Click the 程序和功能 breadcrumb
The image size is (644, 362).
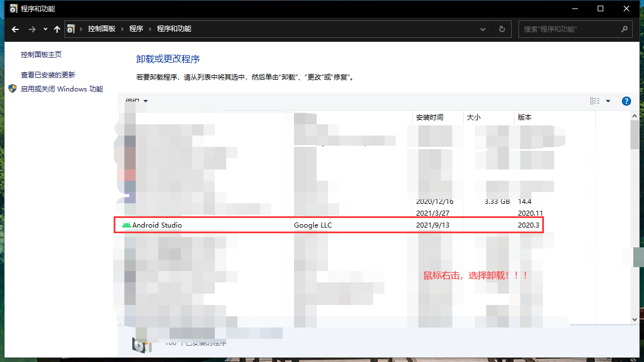(x=174, y=29)
